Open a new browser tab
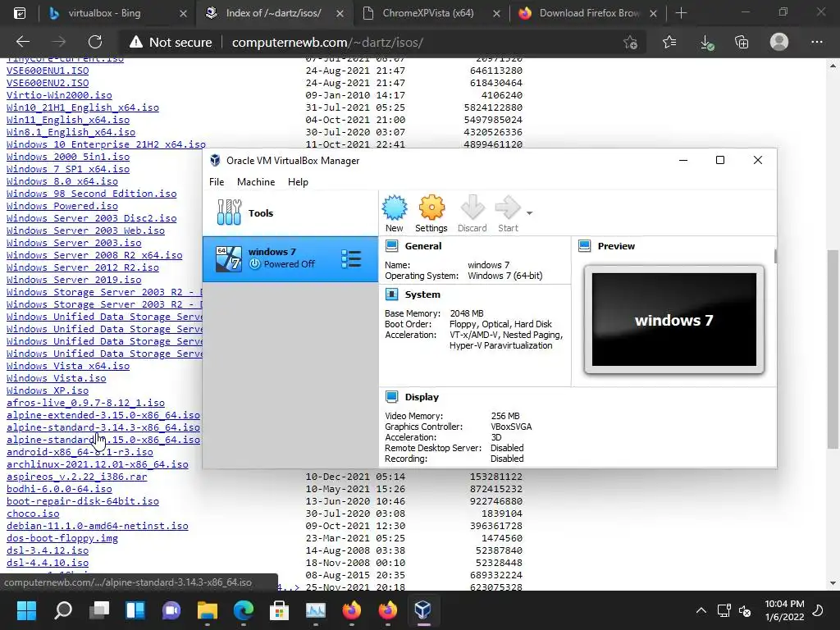 (x=681, y=13)
